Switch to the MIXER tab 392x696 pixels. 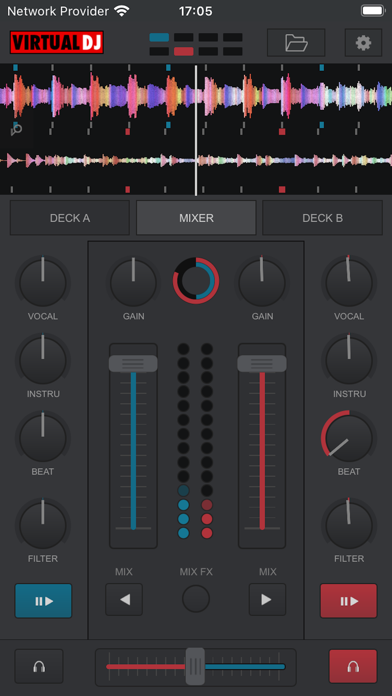pyautogui.click(x=196, y=218)
